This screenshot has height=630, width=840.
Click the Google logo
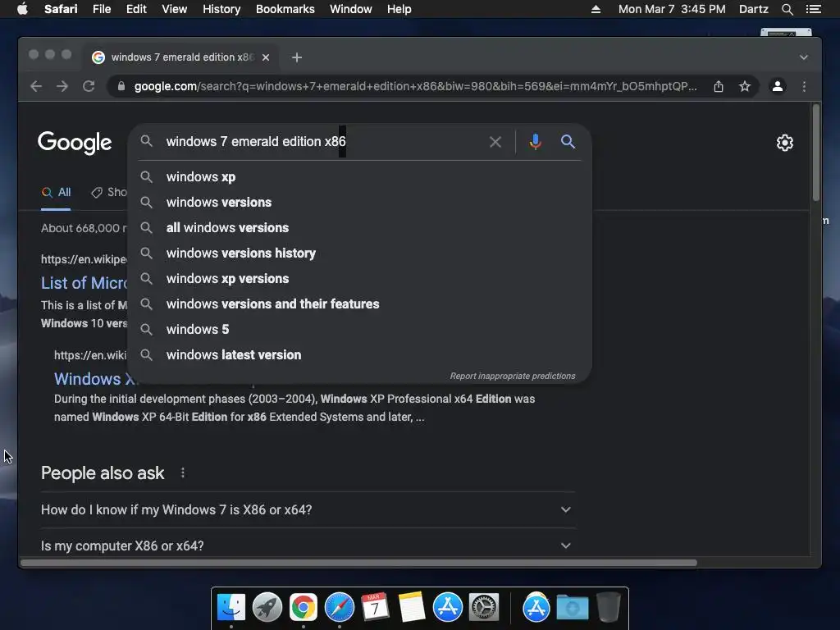pyautogui.click(x=75, y=143)
